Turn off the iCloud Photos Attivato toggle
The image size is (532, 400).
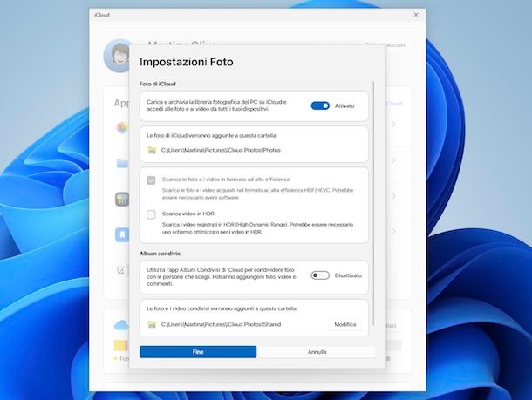(320, 105)
